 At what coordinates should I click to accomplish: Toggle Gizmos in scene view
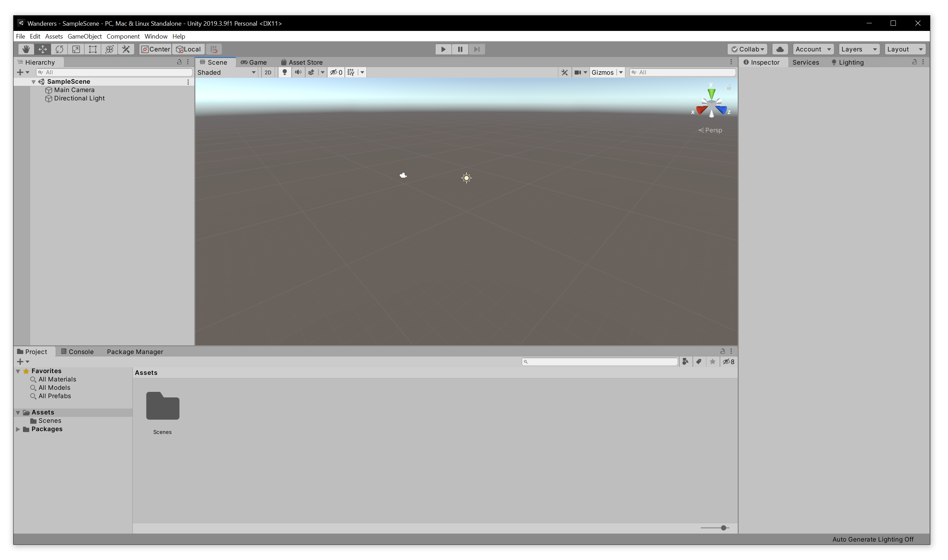[x=603, y=73]
